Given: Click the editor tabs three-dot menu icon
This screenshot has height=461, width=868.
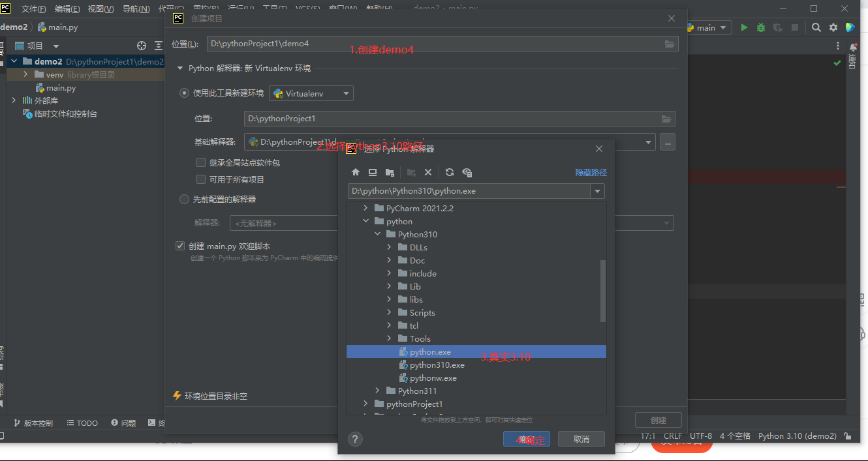Looking at the screenshot, I should coord(839,46).
